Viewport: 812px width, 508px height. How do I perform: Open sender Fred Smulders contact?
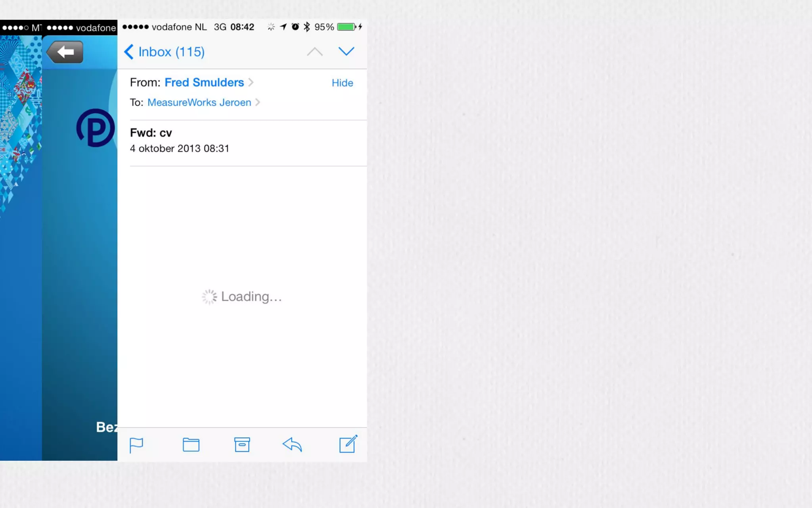204,83
